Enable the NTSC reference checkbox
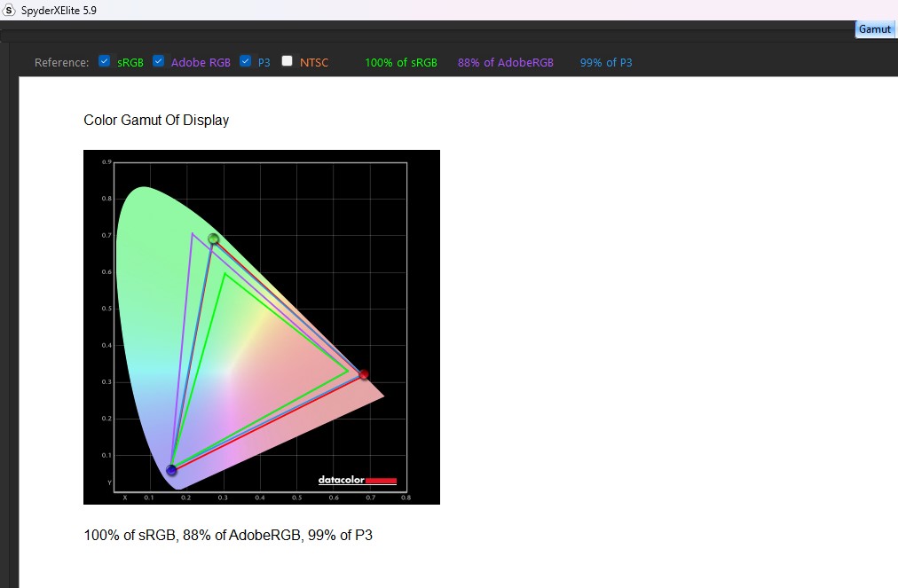 288,61
